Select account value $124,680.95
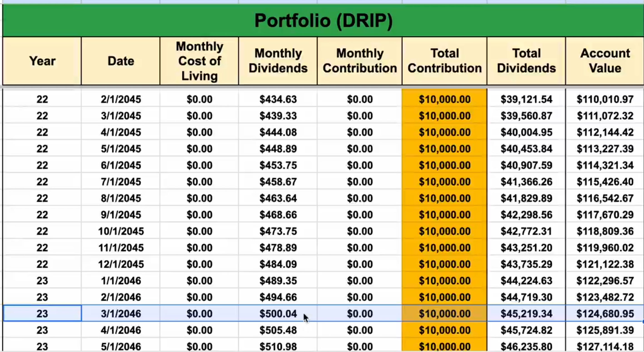 (605, 314)
